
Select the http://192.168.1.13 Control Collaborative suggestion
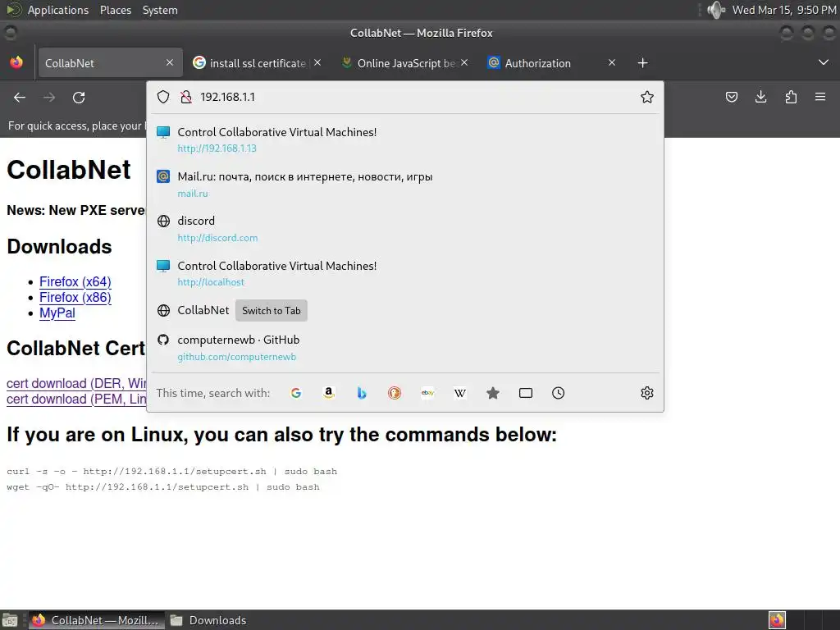pos(405,139)
